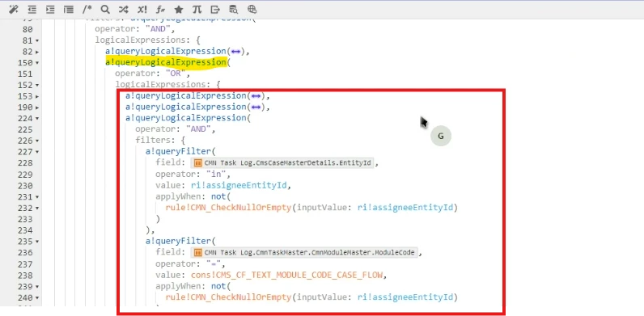Viewport: 644px width, 316px height.
Task: Click the "=" operator value on line 237
Action: pos(214,263)
